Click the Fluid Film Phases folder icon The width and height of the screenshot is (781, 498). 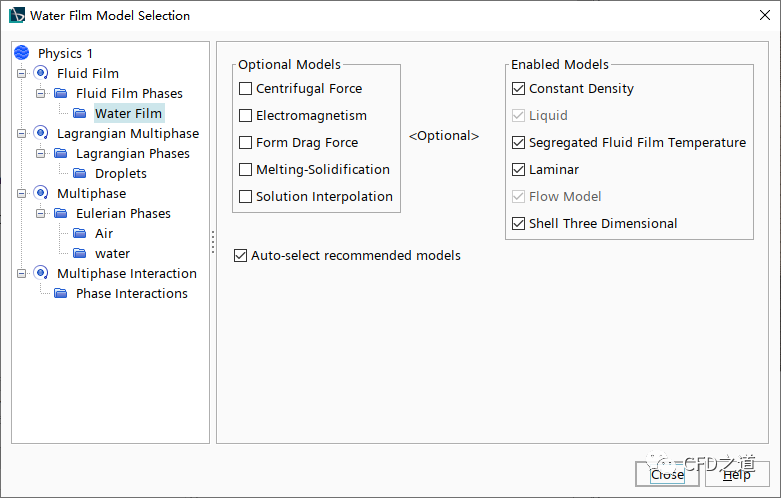coord(60,93)
